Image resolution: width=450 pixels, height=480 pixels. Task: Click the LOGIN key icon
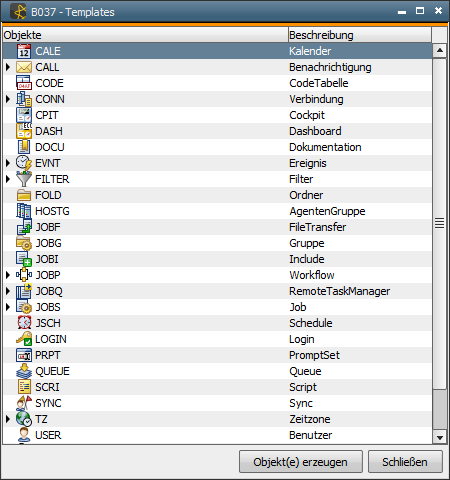point(24,339)
